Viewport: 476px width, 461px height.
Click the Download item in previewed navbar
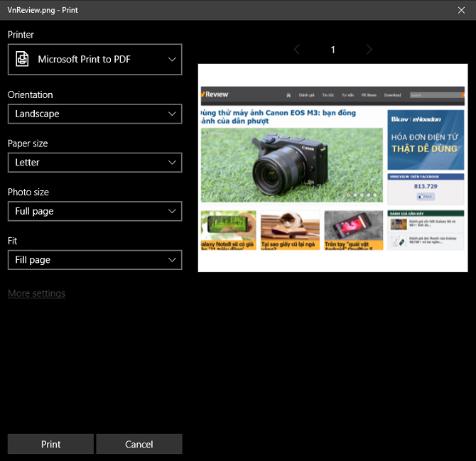tap(392, 95)
